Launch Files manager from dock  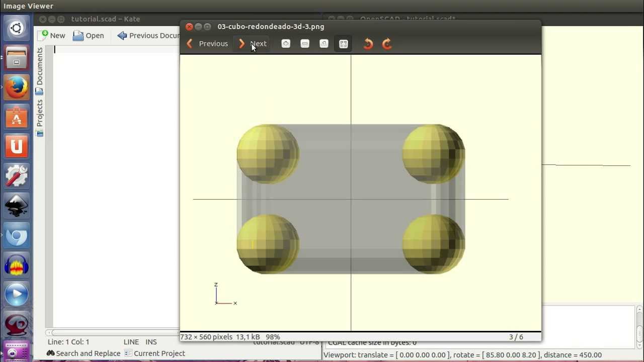[17, 57]
